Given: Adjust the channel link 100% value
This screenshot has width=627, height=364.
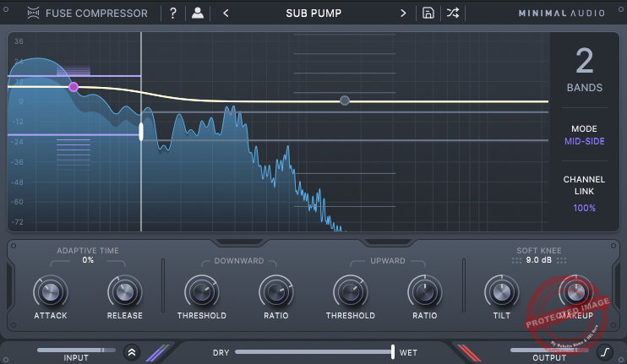Looking at the screenshot, I should (584, 208).
